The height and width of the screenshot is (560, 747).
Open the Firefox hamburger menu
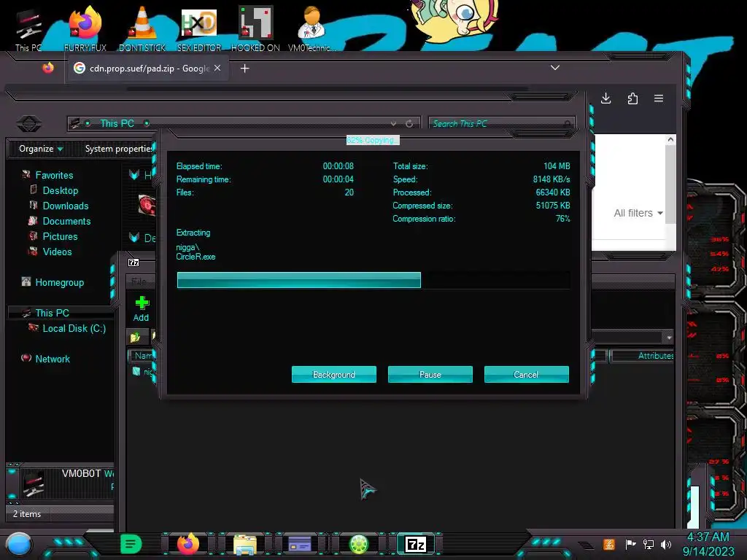pyautogui.click(x=659, y=98)
